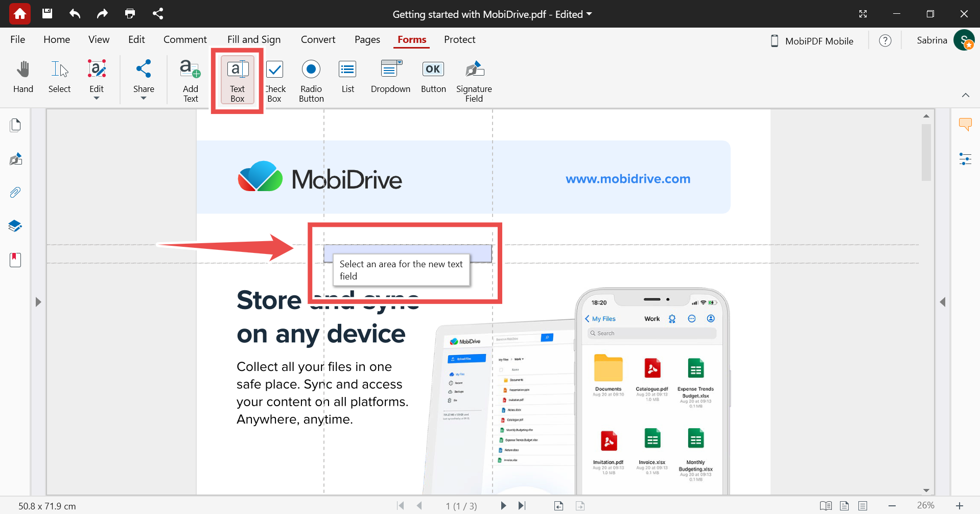The height and width of the screenshot is (514, 980).
Task: Open the Share dropdown arrow
Action: coord(144,99)
